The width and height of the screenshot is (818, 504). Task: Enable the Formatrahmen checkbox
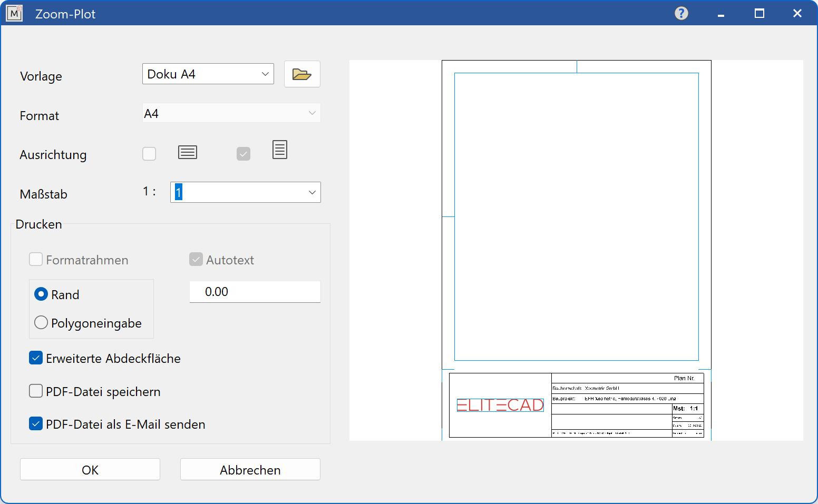click(x=36, y=260)
